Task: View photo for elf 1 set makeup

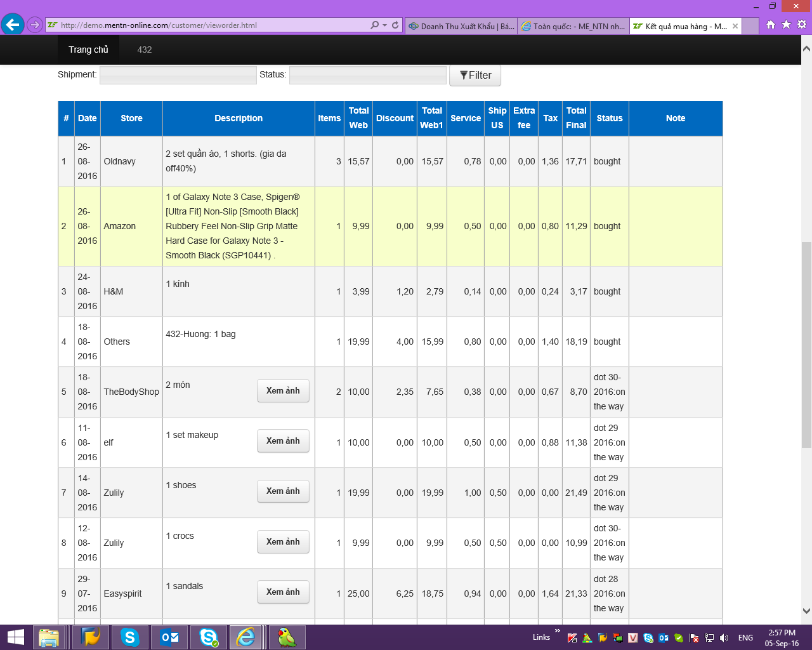Action: point(283,441)
